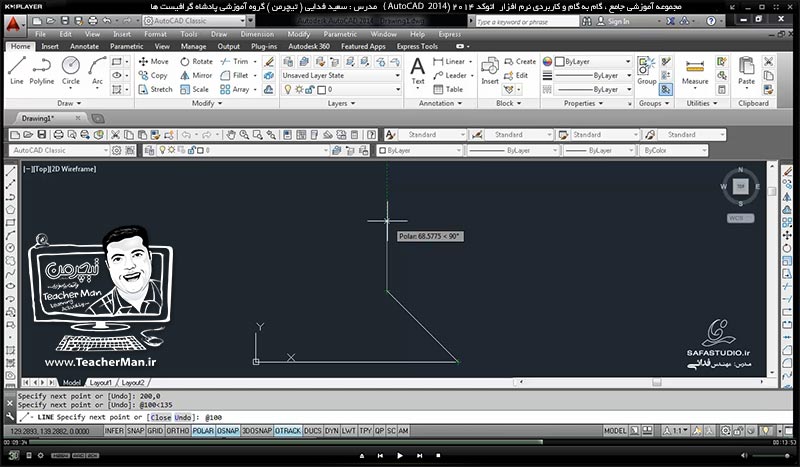Viewport: 800px width, 467px height.
Task: Open the Dimension menu
Action: [257, 34]
